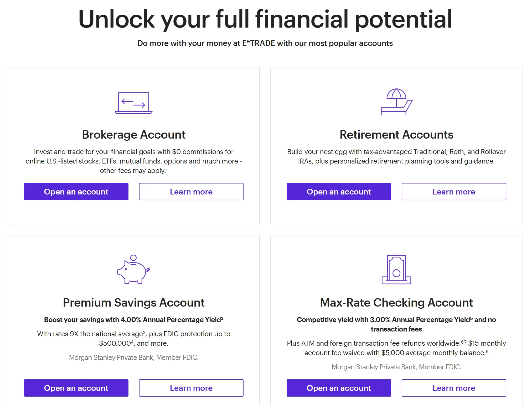Click footnote 1 after 'other fees may apply'
The width and height of the screenshot is (532, 405).
pyautogui.click(x=167, y=169)
